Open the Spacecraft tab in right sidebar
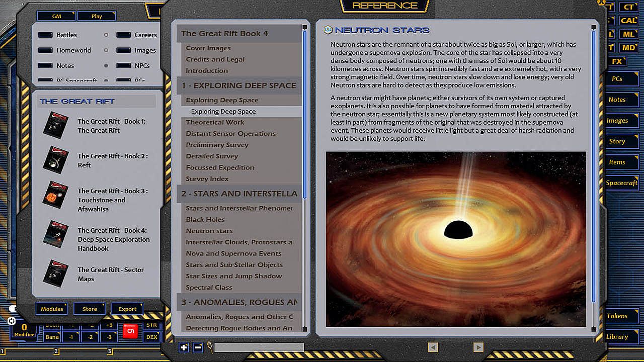 pos(621,183)
